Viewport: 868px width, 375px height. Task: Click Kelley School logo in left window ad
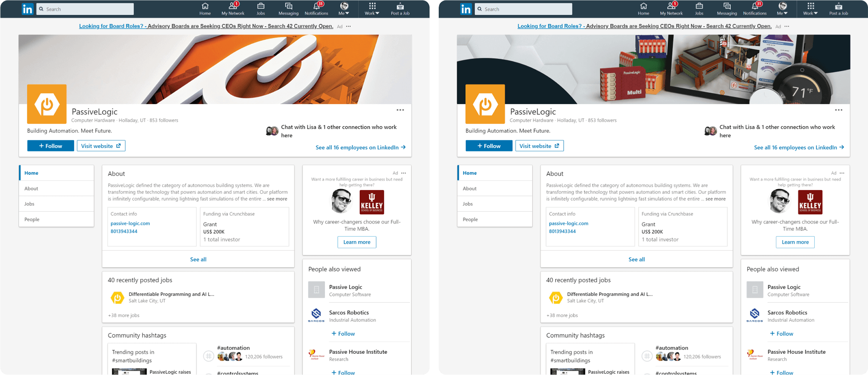pyautogui.click(x=372, y=202)
